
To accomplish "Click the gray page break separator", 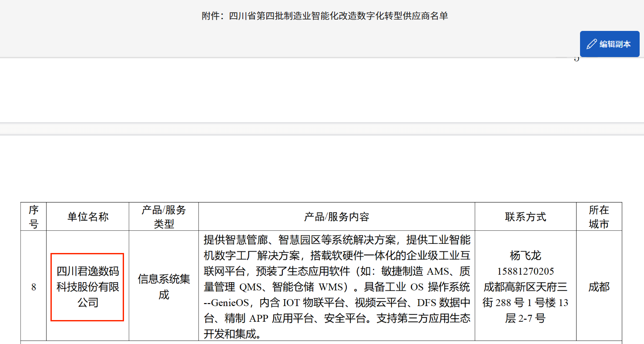I will [322, 129].
